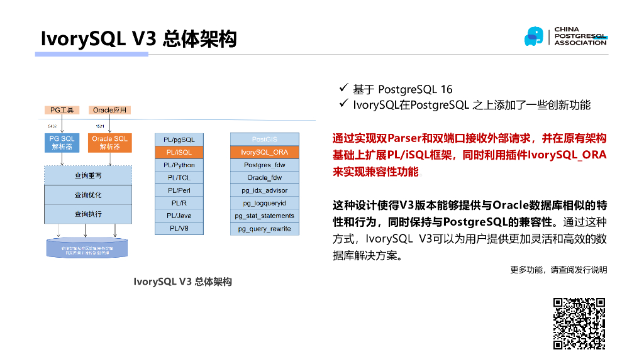Image resolution: width=644 pixels, height=362 pixels.
Task: Click the 'PL/Python' cell
Action: pos(179,165)
